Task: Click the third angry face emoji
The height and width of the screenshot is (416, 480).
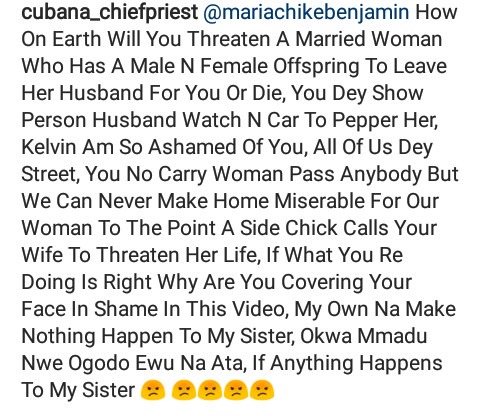Action: [210, 390]
